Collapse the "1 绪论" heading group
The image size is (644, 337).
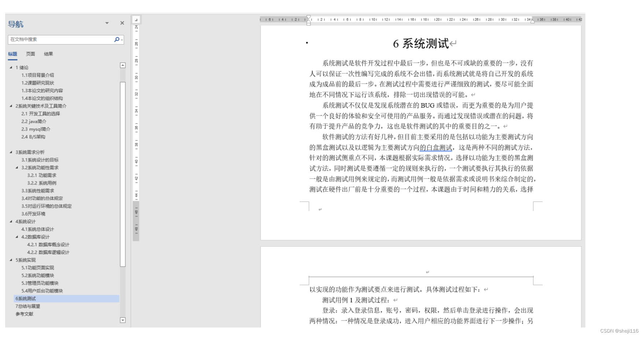pyautogui.click(x=11, y=67)
